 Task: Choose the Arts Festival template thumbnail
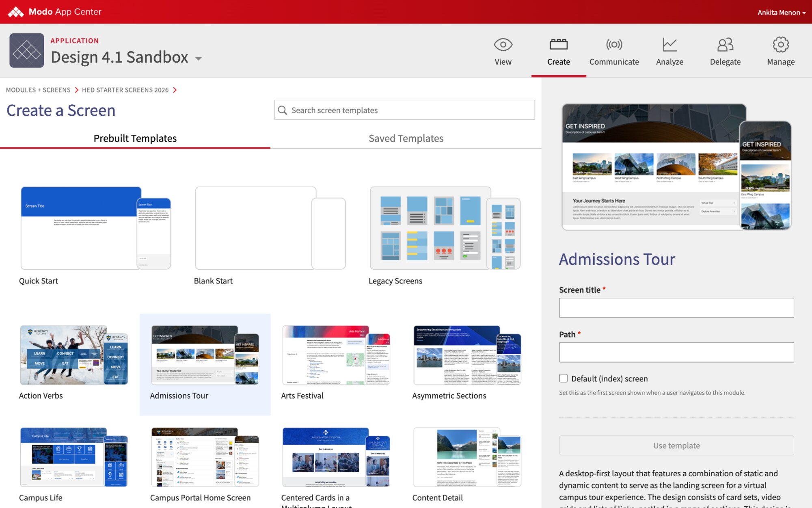(x=336, y=355)
